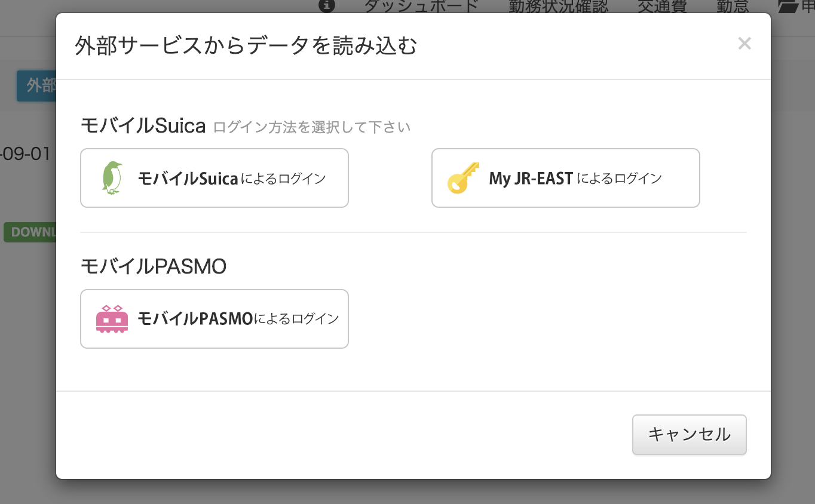The width and height of the screenshot is (815, 504).
Task: Click the モバイルSuica section heading
Action: point(143,126)
